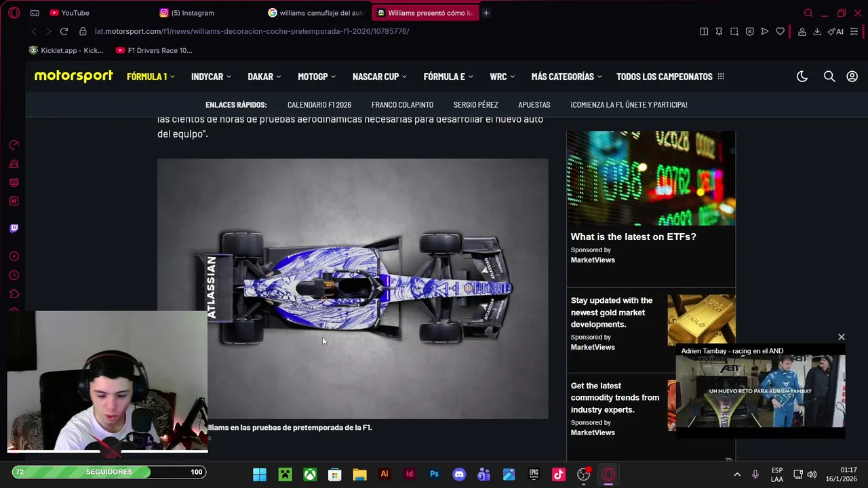The height and width of the screenshot is (488, 868).
Task: Open the Sergio Pérez quick link
Action: (475, 105)
